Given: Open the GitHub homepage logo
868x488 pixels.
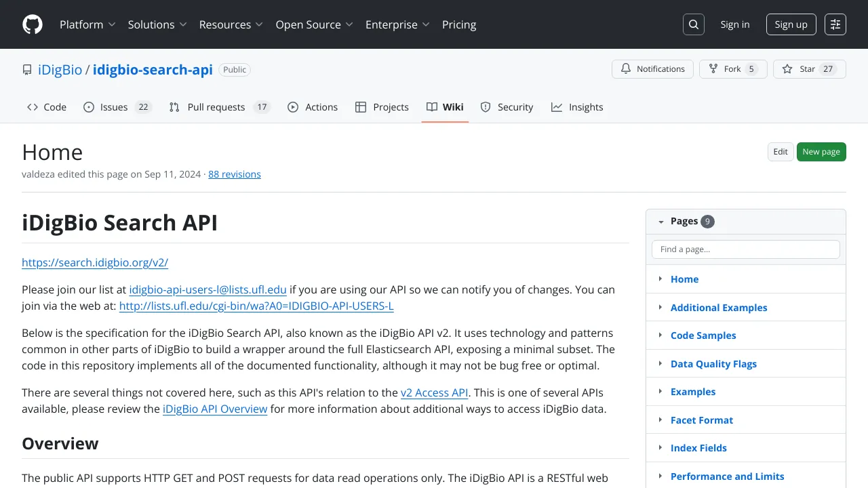Looking at the screenshot, I should [33, 24].
